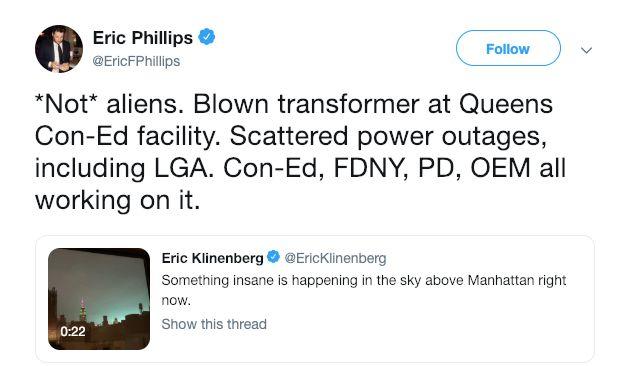622x366 pixels.
Task: Open the Eric Phillips display name link
Action: (x=143, y=38)
